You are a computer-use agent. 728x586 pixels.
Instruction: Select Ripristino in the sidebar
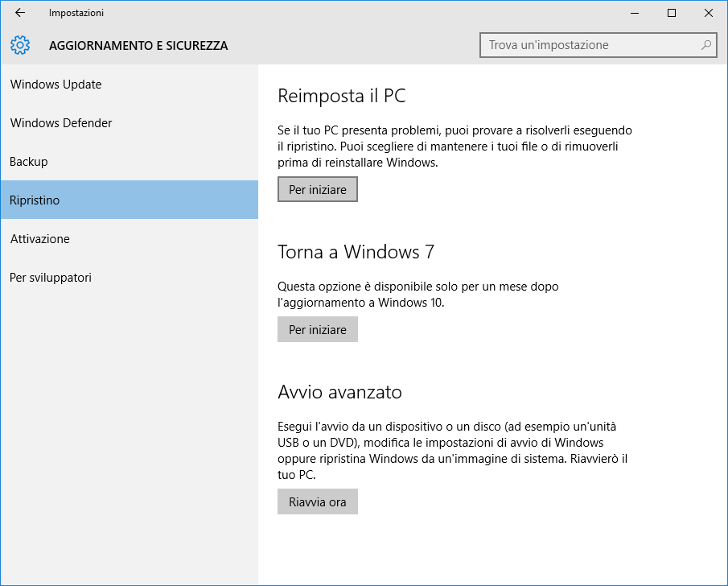129,200
